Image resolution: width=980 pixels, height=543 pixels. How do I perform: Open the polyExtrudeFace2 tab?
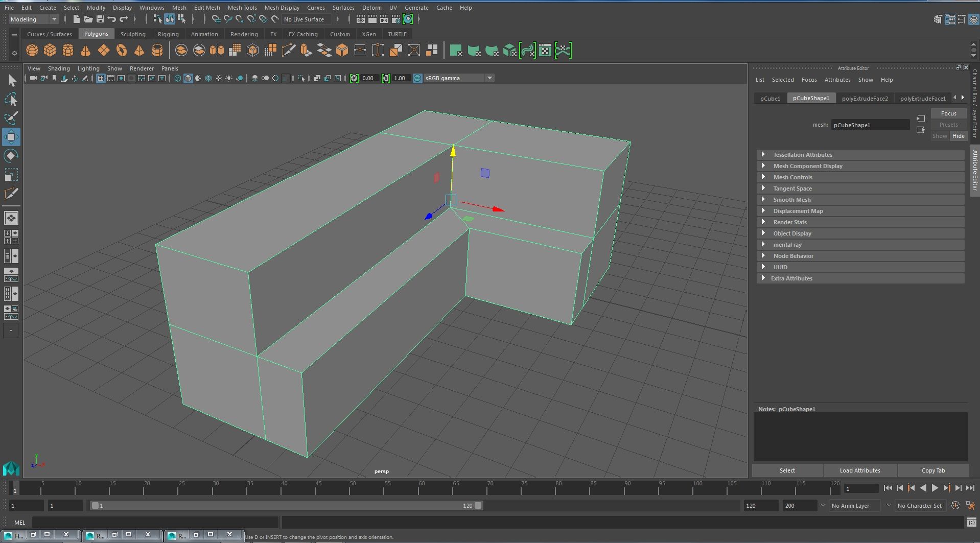tap(865, 99)
